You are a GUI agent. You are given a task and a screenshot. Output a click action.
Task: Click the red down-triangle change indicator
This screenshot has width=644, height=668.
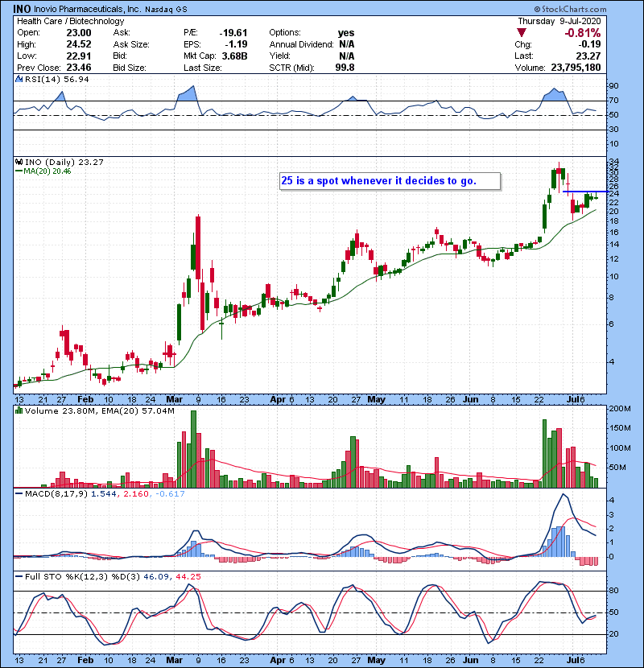[522, 33]
